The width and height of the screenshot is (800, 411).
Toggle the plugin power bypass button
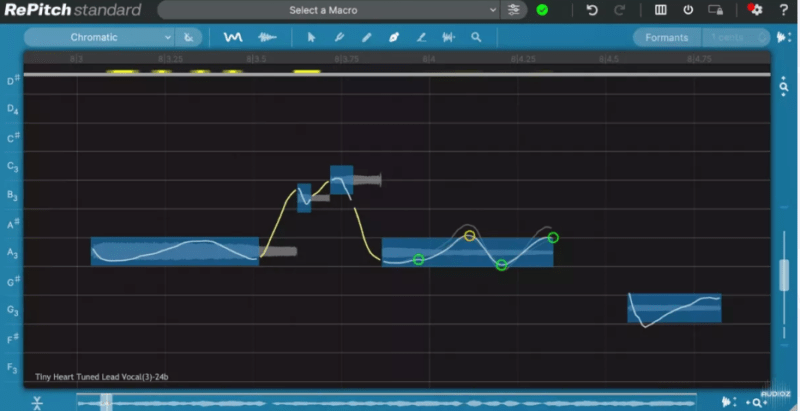(688, 10)
